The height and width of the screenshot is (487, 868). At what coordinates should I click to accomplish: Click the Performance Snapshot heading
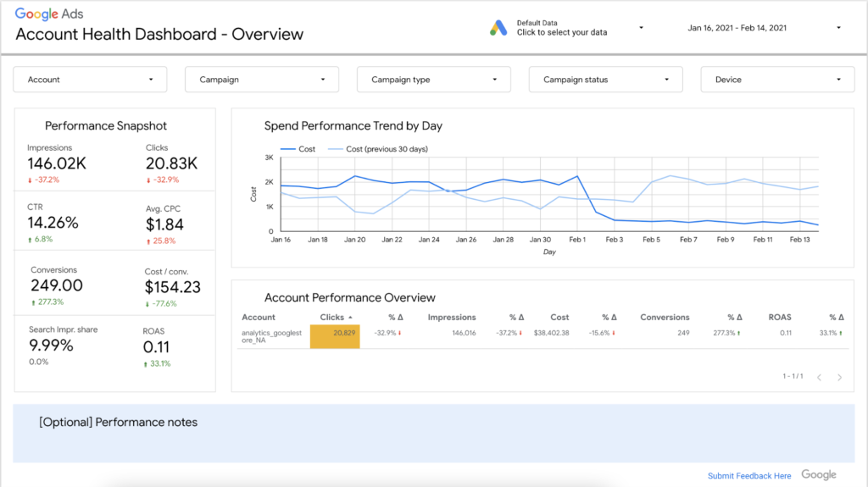(x=106, y=126)
